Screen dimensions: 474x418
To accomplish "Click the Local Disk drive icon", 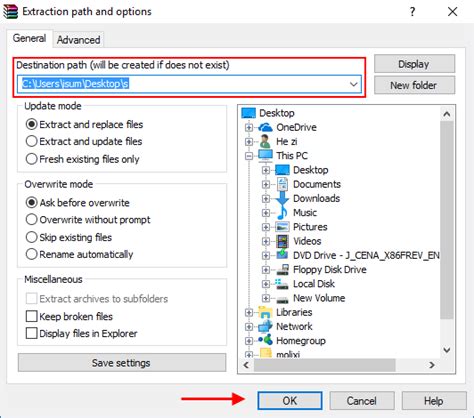I will point(282,284).
